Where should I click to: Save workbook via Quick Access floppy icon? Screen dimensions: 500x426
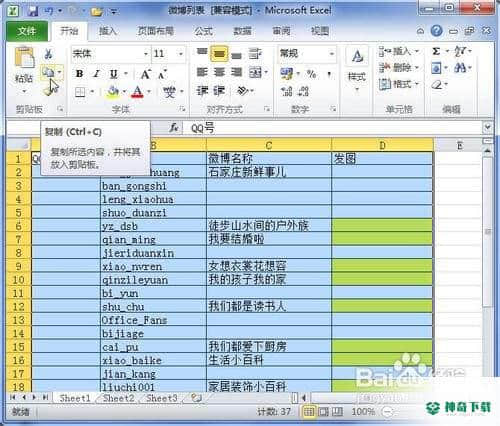33,11
